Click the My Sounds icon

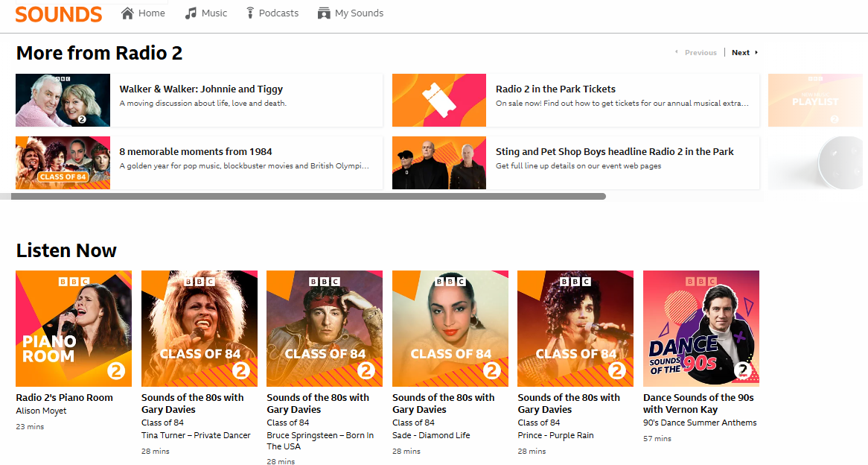point(323,13)
